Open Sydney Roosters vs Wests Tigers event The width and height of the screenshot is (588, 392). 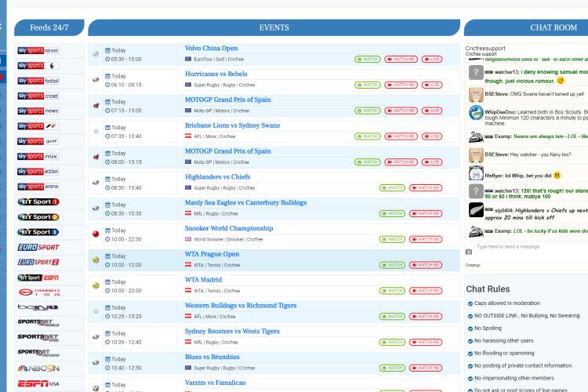[232, 331]
